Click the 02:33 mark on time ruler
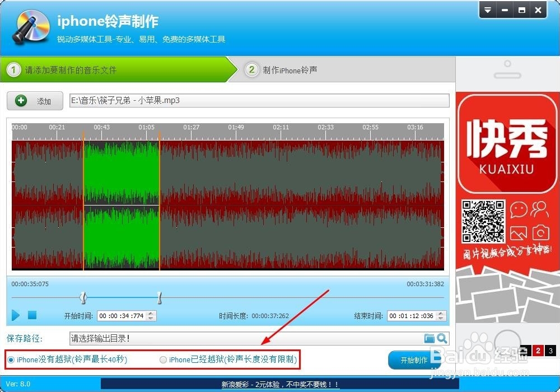The width and height of the screenshot is (560, 392). pyautogui.click(x=325, y=127)
